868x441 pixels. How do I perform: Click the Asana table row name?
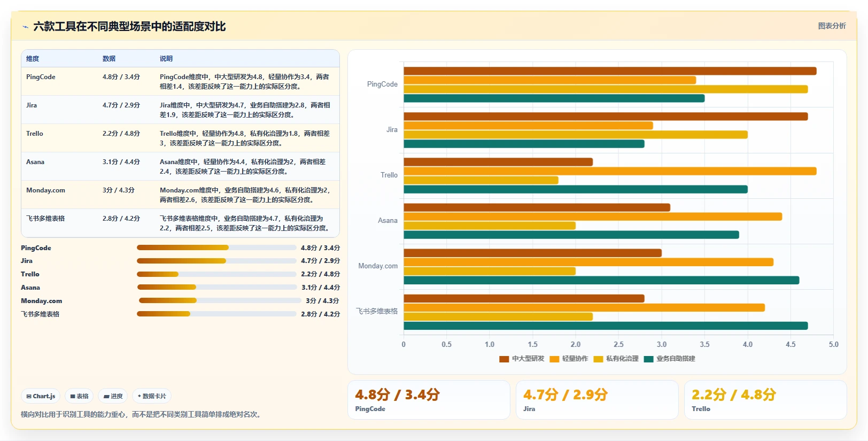[x=35, y=162]
